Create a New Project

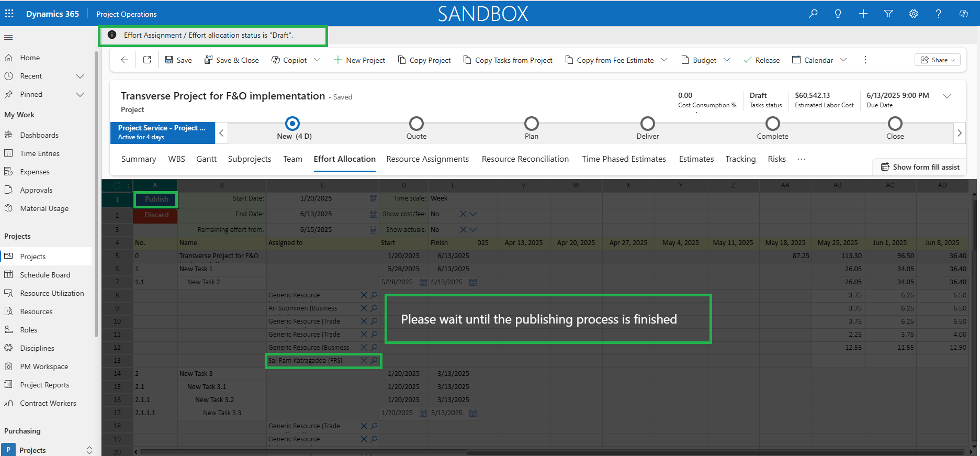(359, 60)
